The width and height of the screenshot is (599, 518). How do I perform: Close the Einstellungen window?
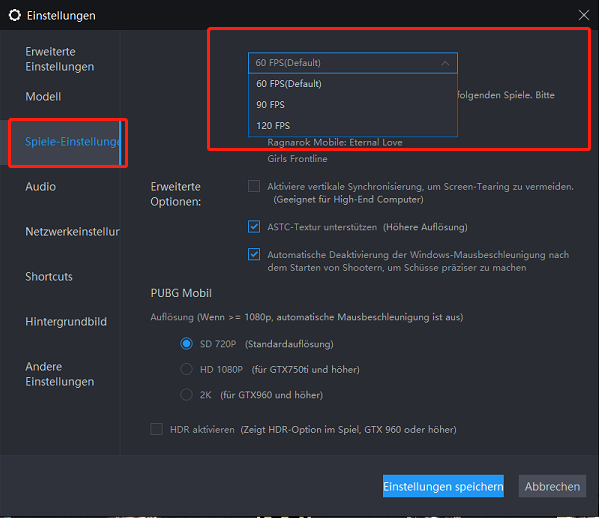tap(583, 15)
